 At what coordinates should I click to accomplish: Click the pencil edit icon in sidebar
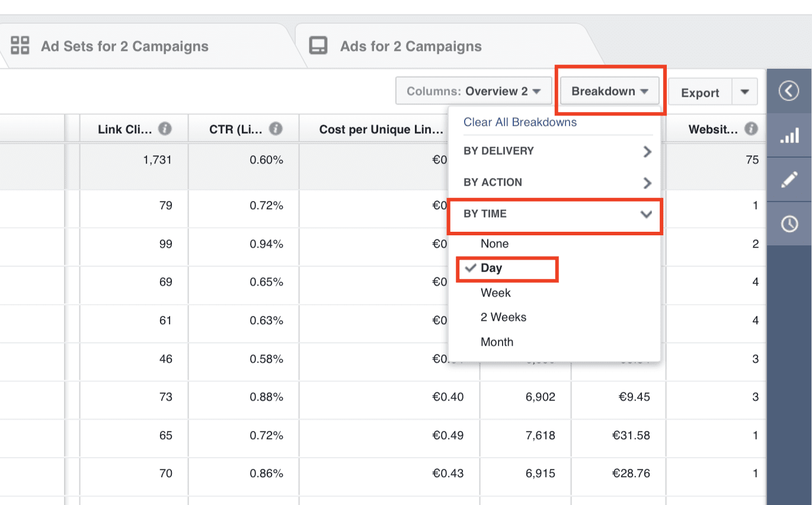tap(789, 180)
